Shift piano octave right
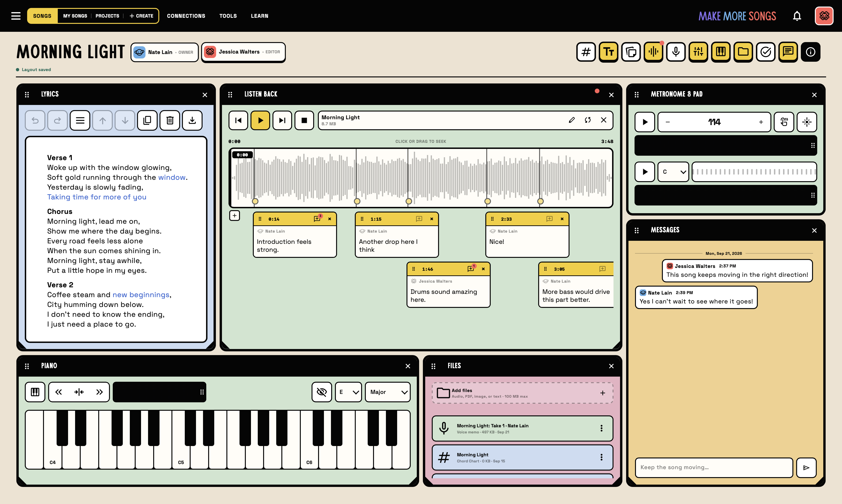Image resolution: width=842 pixels, height=504 pixels. [99, 392]
